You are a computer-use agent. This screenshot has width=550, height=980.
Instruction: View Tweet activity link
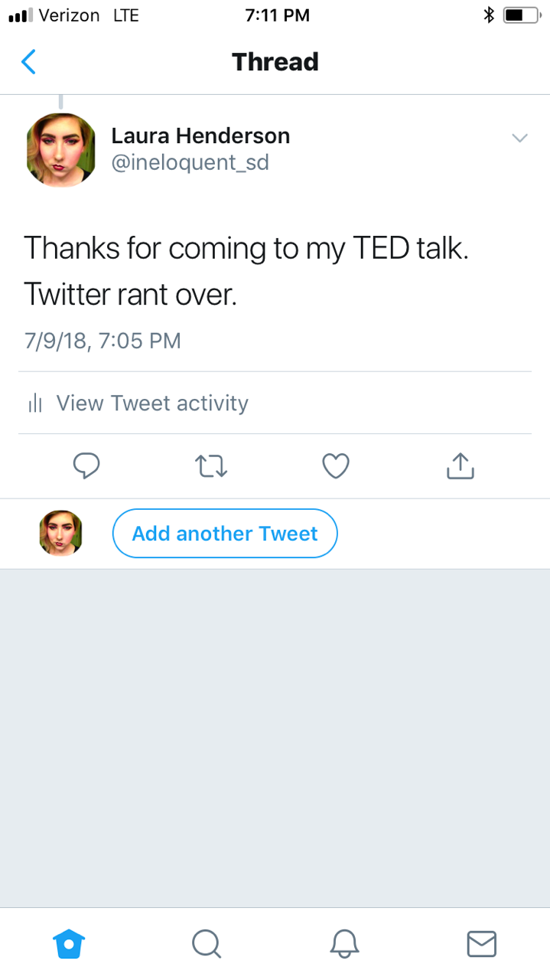[x=152, y=403]
